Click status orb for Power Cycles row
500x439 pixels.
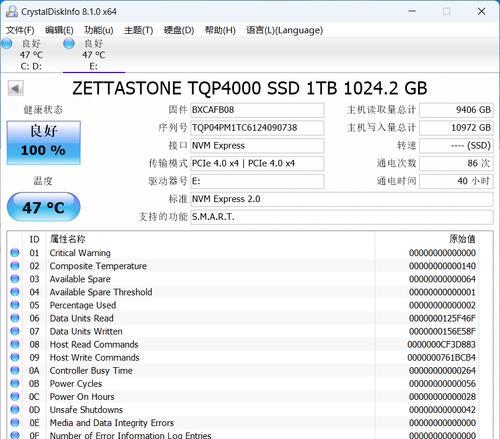click(15, 383)
